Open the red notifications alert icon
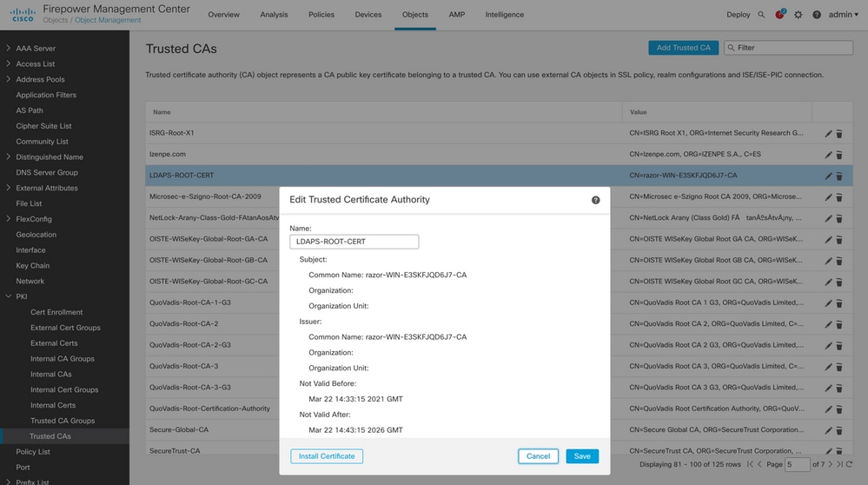 pyautogui.click(x=780, y=15)
